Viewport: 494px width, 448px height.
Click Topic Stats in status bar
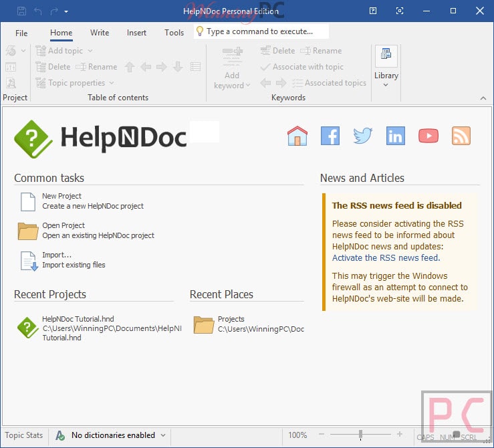click(x=23, y=435)
